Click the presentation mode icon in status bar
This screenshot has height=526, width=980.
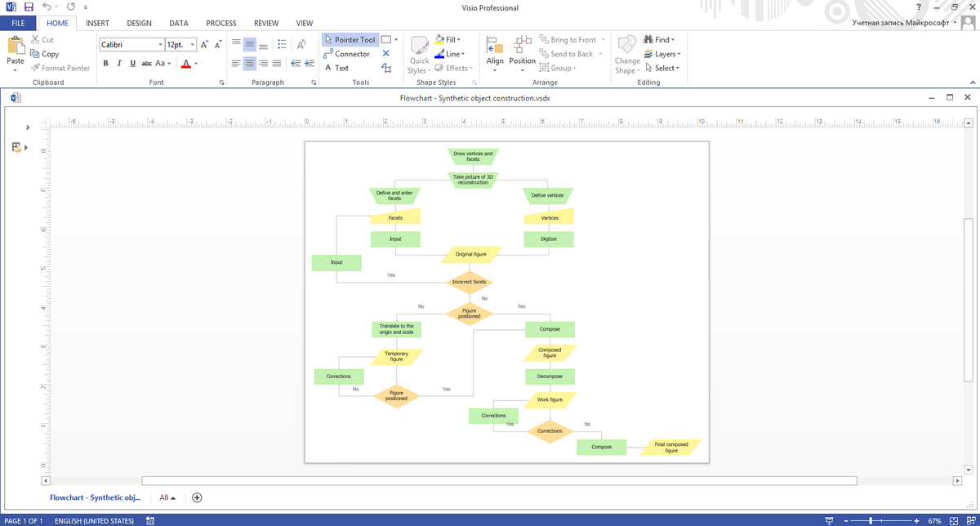pos(830,520)
